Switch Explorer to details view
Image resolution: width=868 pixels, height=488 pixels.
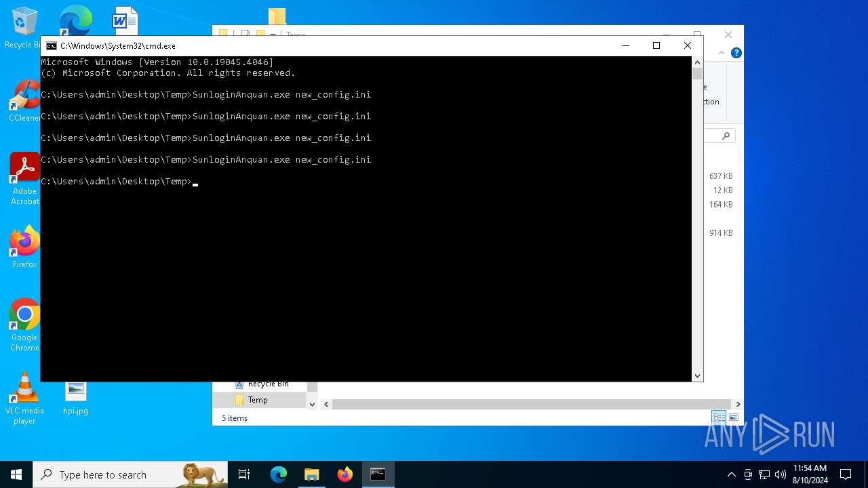[x=719, y=418]
